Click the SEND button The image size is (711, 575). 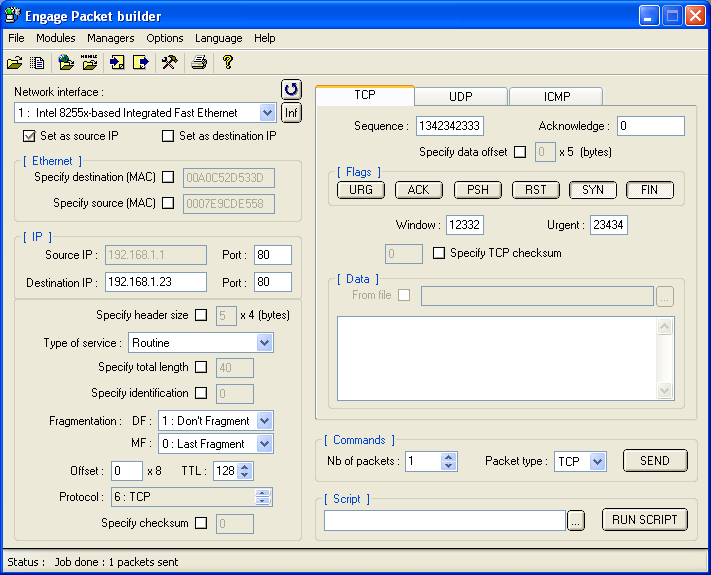(655, 461)
